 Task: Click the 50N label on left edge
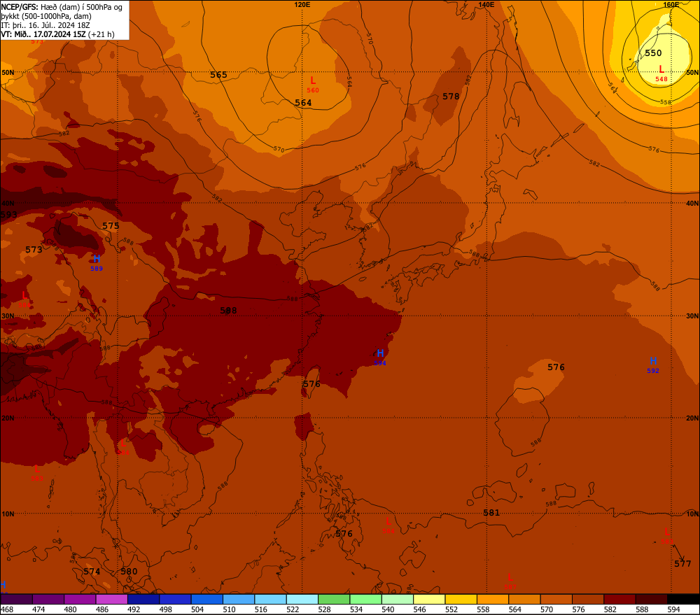(x=8, y=72)
